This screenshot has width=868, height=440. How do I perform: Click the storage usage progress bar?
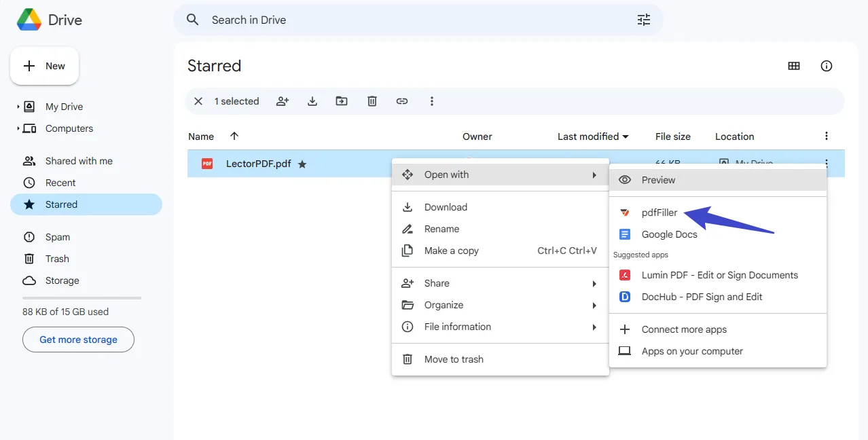click(81, 297)
